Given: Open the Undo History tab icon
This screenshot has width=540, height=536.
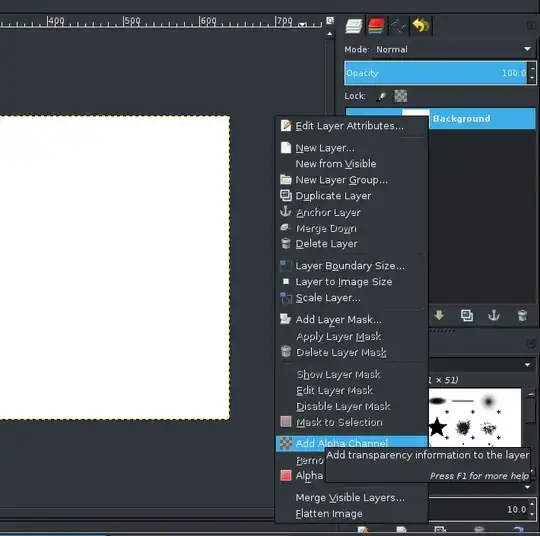Looking at the screenshot, I should point(420,26).
